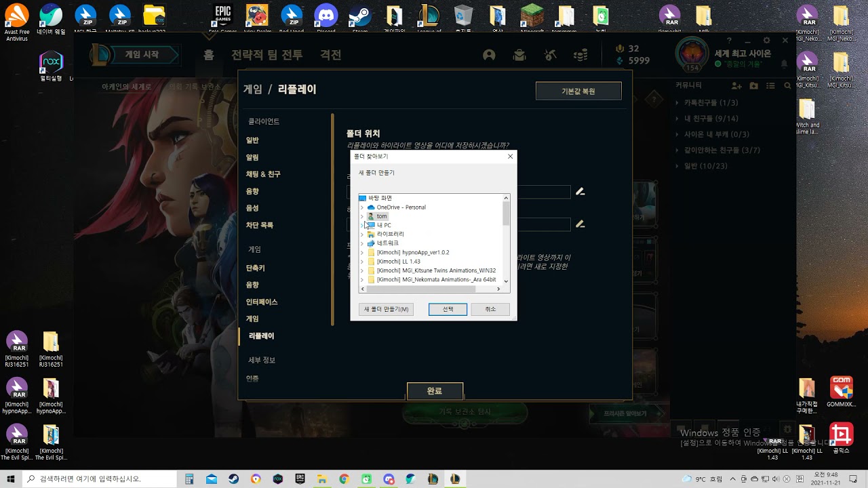The width and height of the screenshot is (868, 488).
Task: Expand the [Kimochi] LL 1.43 folder node
Action: point(362,262)
